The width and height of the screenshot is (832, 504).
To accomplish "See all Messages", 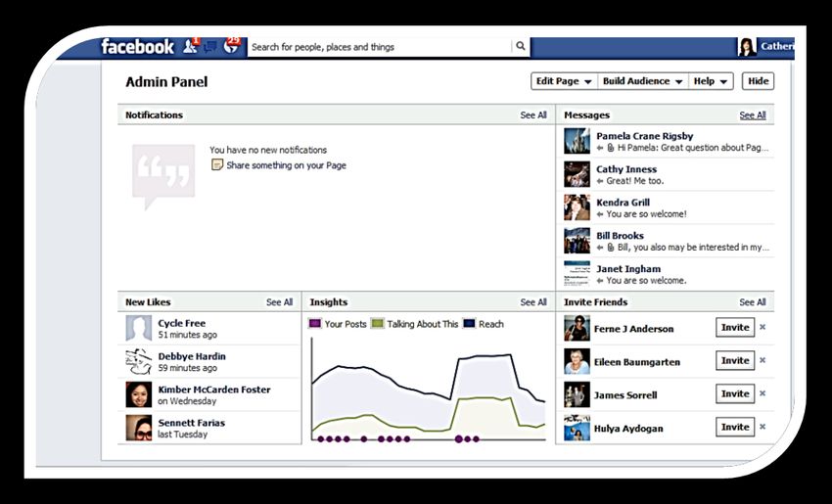I will pos(753,115).
